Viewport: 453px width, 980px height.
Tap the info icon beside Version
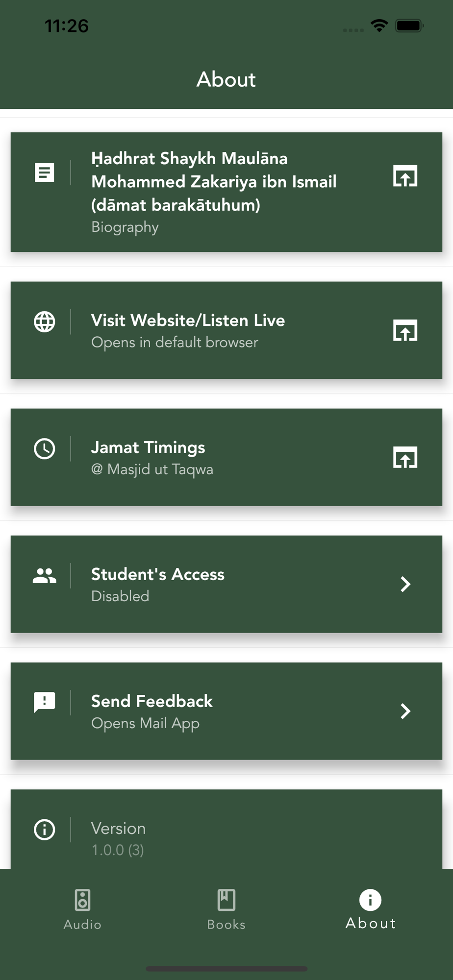click(x=44, y=830)
